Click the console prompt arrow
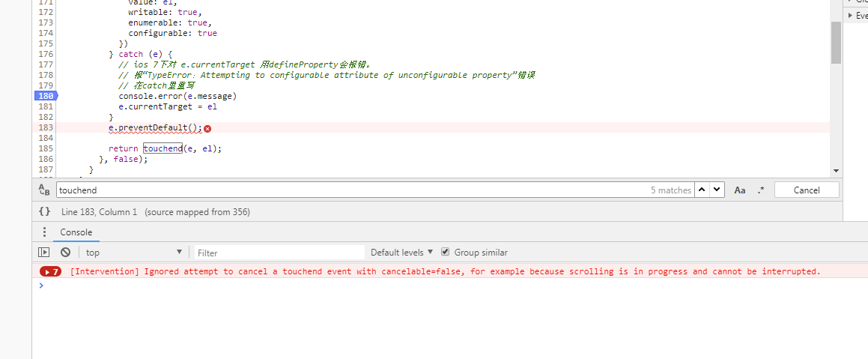 click(x=40, y=286)
